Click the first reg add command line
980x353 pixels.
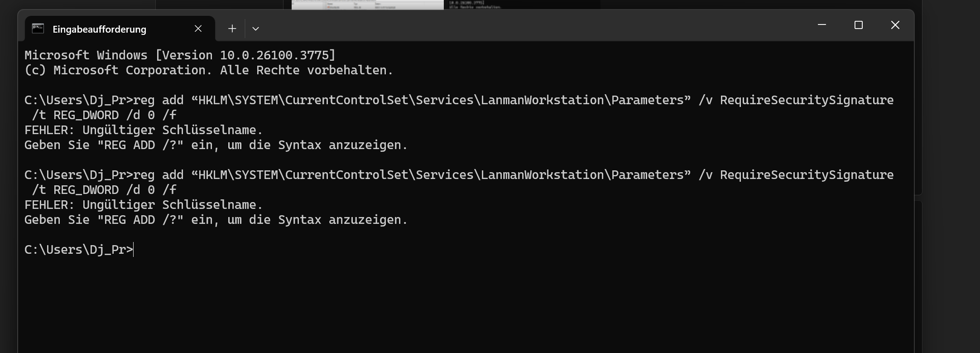(x=459, y=100)
